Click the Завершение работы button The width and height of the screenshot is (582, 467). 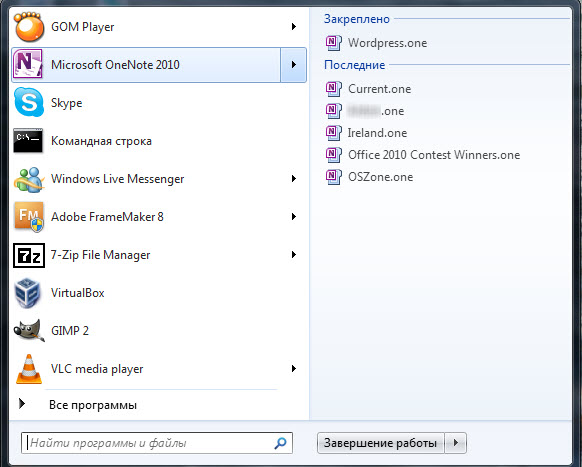point(380,442)
